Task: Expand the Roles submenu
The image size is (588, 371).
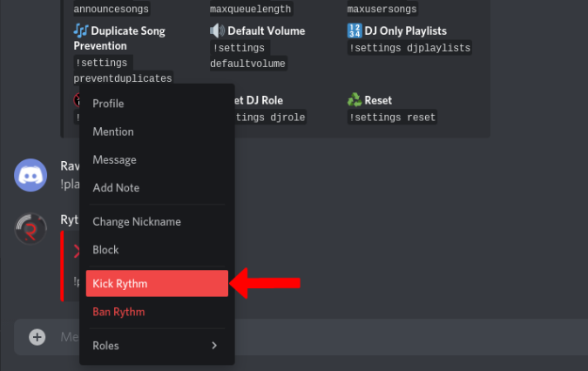Action: click(x=157, y=346)
